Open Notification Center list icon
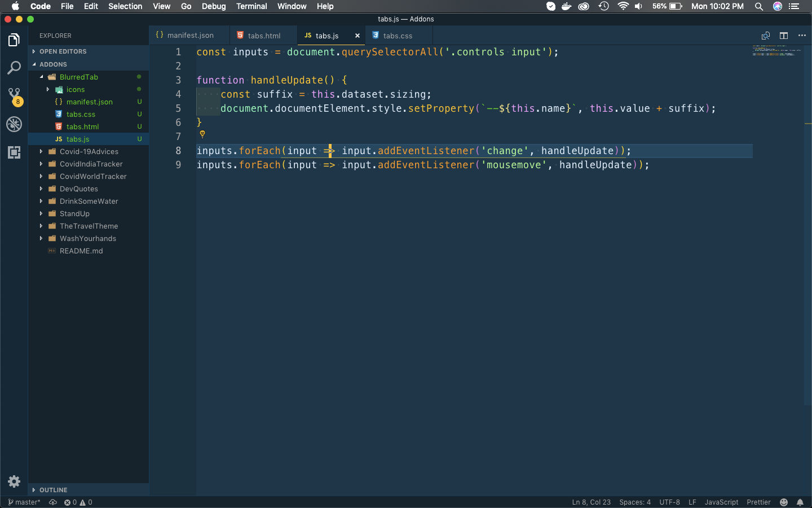812x508 pixels. (794, 6)
